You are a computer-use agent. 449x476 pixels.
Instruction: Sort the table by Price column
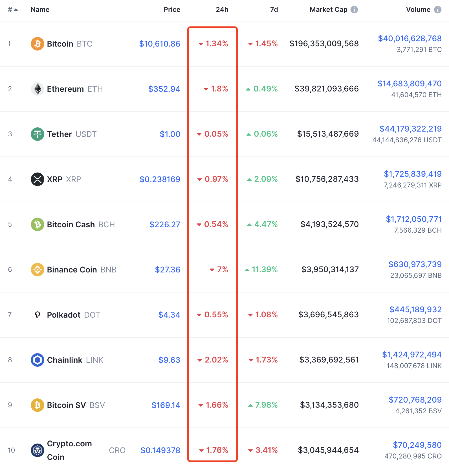172,10
